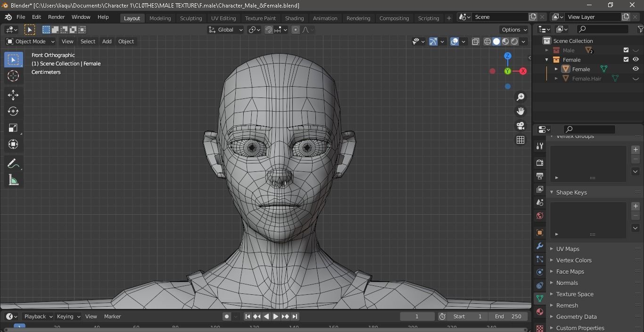
Task: Open the View Layer properties tab icon
Action: [540, 189]
